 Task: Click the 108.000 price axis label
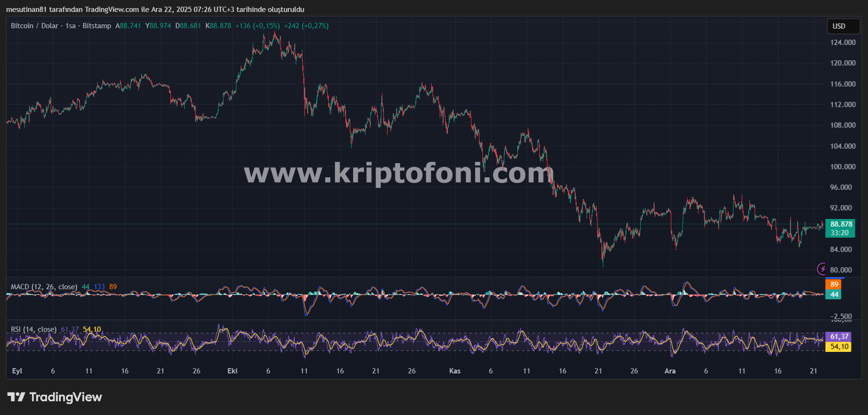(843, 125)
